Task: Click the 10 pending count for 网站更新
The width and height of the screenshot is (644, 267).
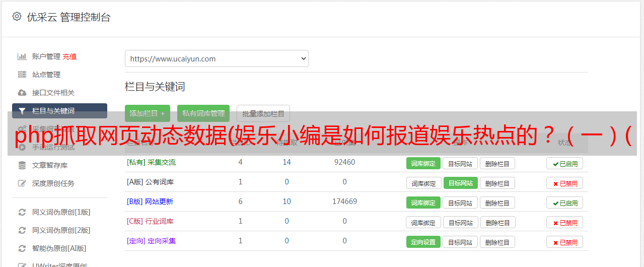Action: click(287, 202)
